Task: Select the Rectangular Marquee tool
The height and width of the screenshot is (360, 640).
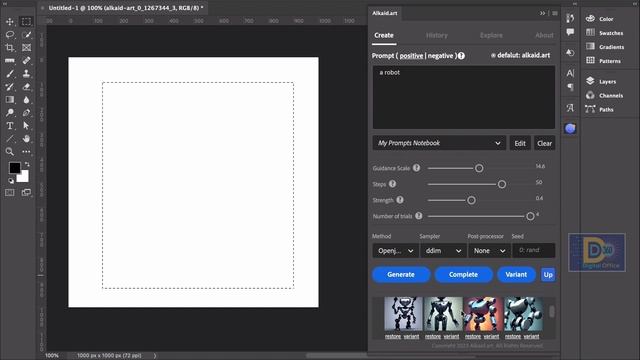Action: coord(27,22)
